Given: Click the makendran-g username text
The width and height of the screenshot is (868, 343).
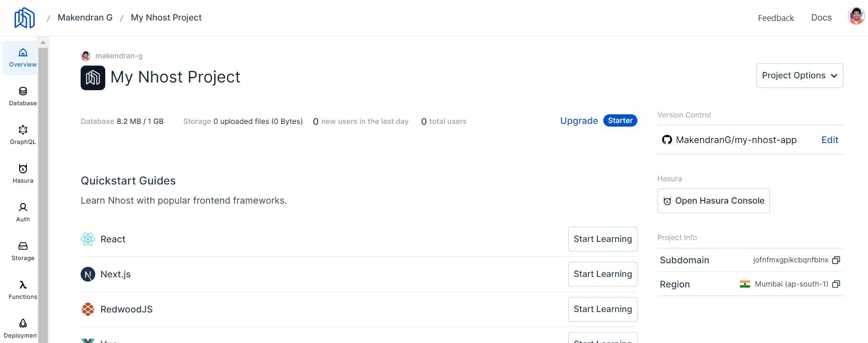Looking at the screenshot, I should point(119,56).
